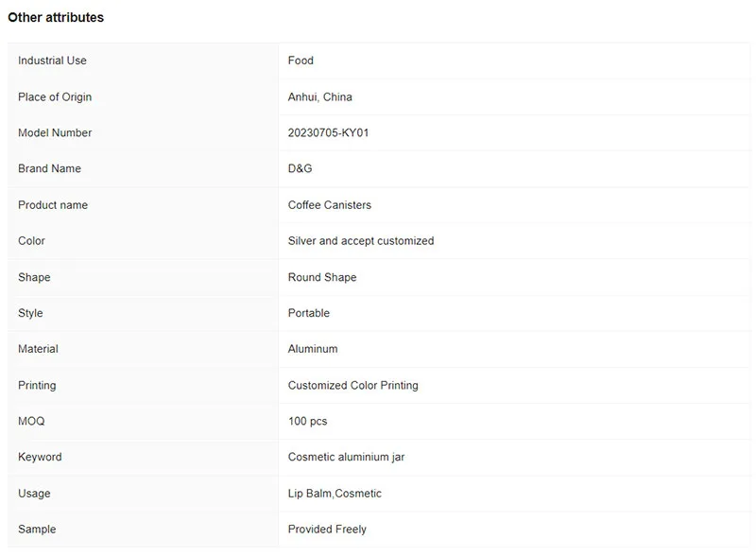Screen dimensions: 756x557
Task: Select the "Industrial Use" label cell
Action: click(x=52, y=61)
